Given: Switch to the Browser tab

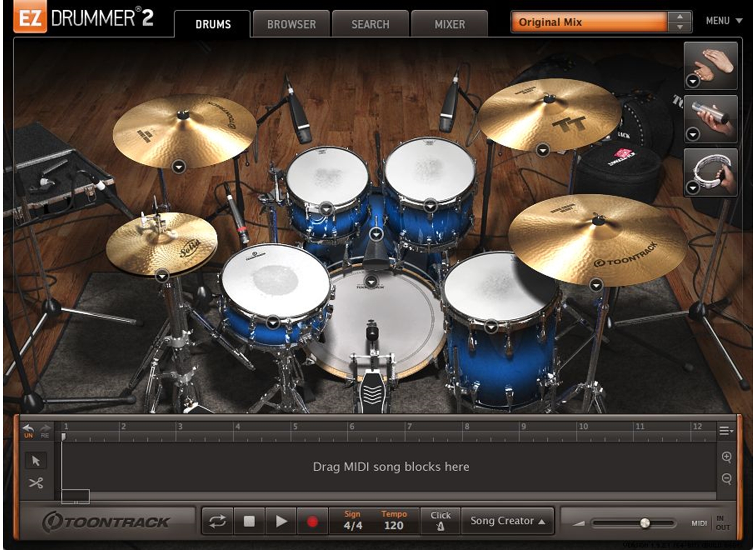Looking at the screenshot, I should tap(291, 24).
